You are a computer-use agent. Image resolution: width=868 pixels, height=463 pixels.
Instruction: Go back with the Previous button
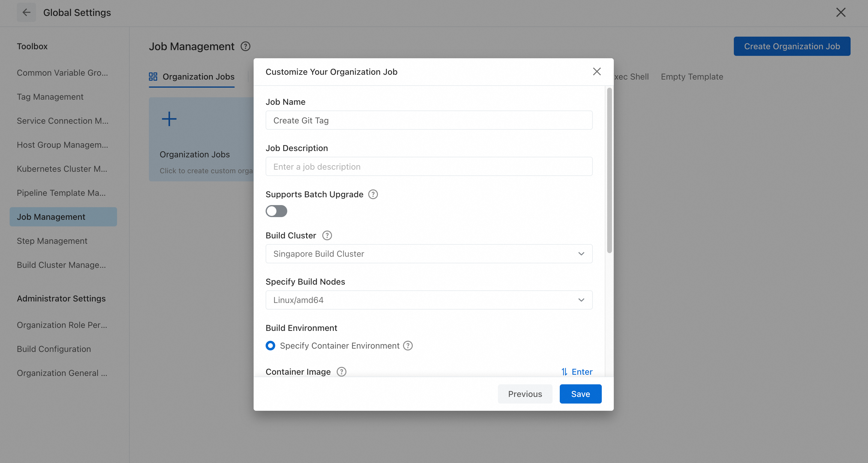click(525, 394)
